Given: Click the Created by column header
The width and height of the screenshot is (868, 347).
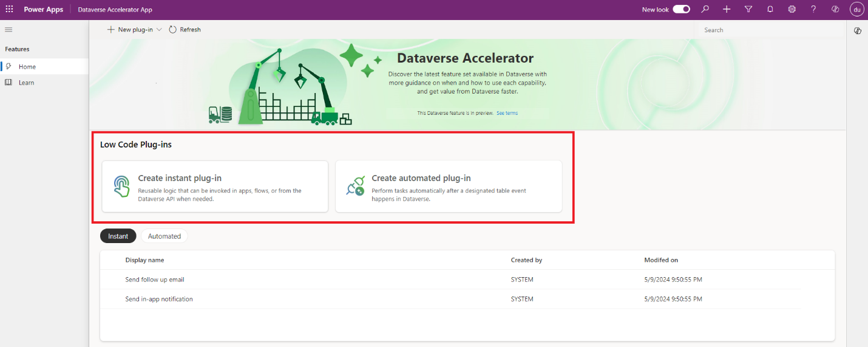Looking at the screenshot, I should (x=526, y=260).
